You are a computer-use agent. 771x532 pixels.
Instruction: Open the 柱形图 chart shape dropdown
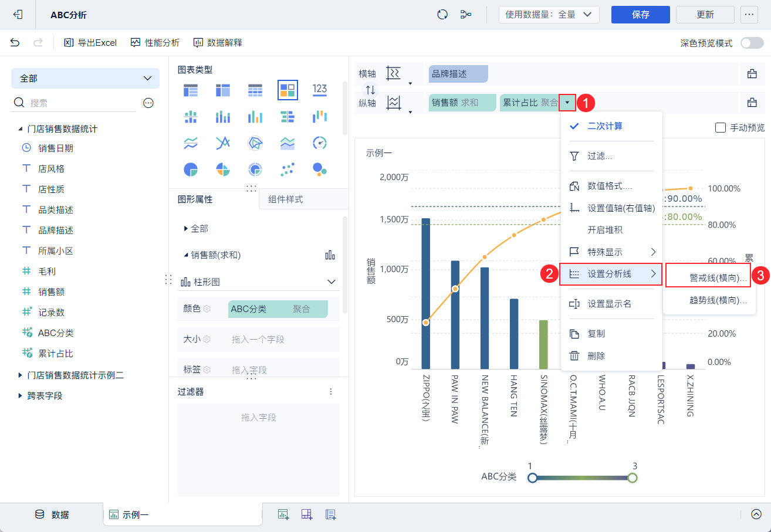pyautogui.click(x=258, y=282)
